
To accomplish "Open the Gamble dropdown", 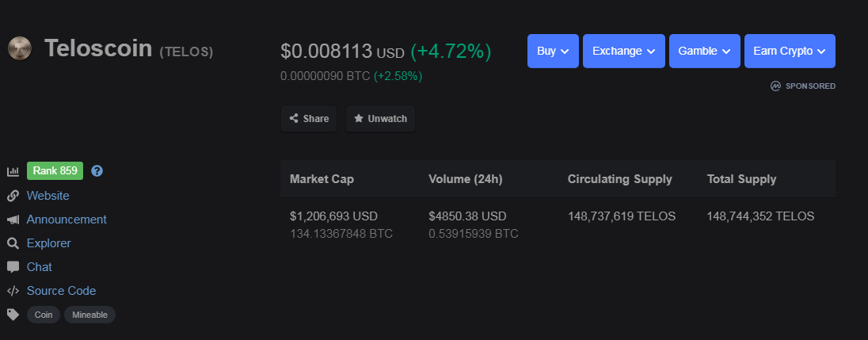I will pyautogui.click(x=705, y=51).
